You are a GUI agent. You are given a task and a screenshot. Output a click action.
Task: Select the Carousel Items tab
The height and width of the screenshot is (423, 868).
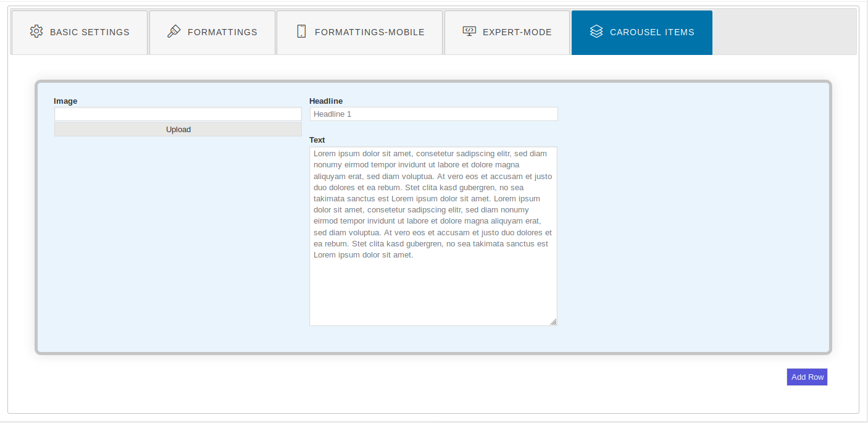tap(642, 33)
